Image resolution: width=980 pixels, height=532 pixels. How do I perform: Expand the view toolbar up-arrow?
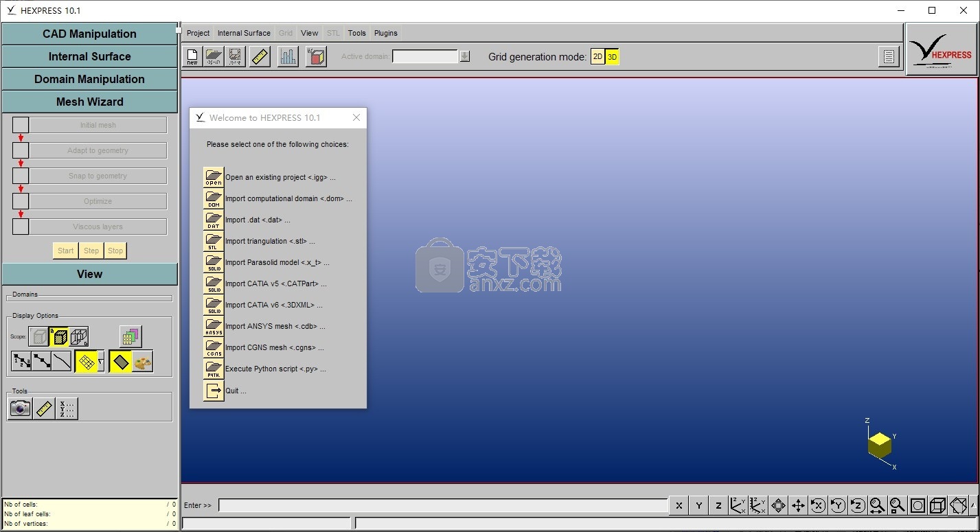point(973,506)
